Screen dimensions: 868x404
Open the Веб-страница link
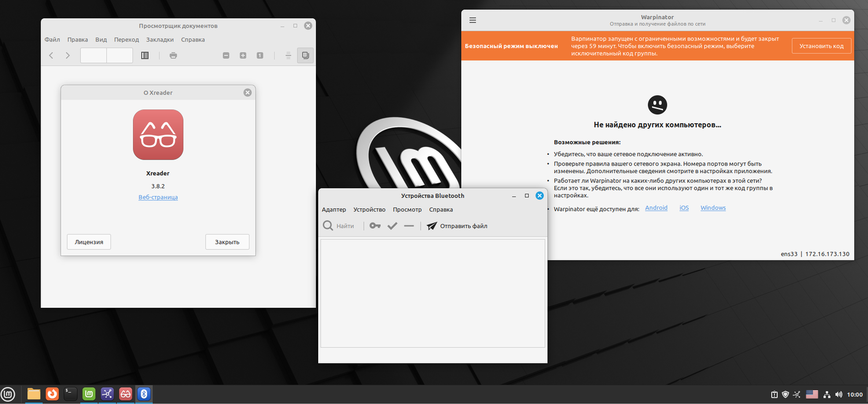click(x=158, y=197)
